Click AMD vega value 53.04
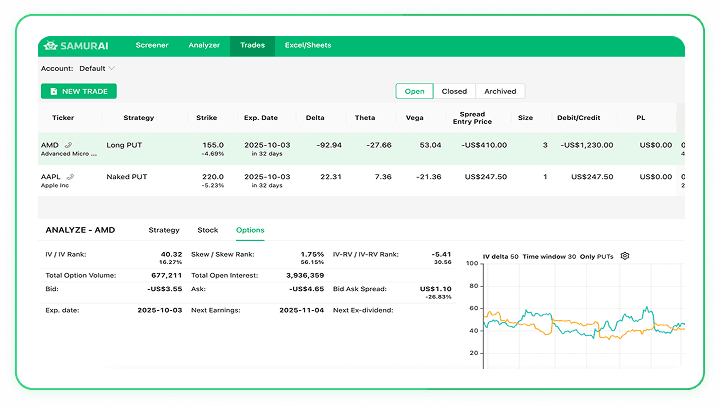 coord(430,145)
